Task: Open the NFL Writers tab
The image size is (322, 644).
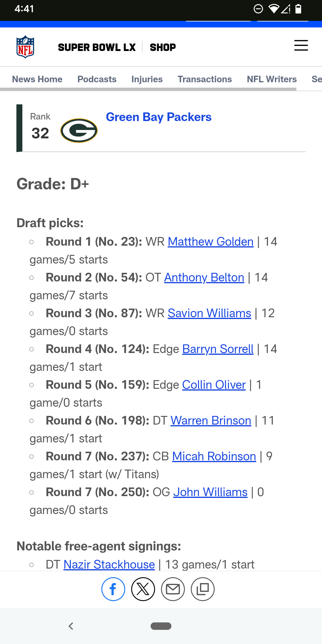Action: (x=272, y=79)
